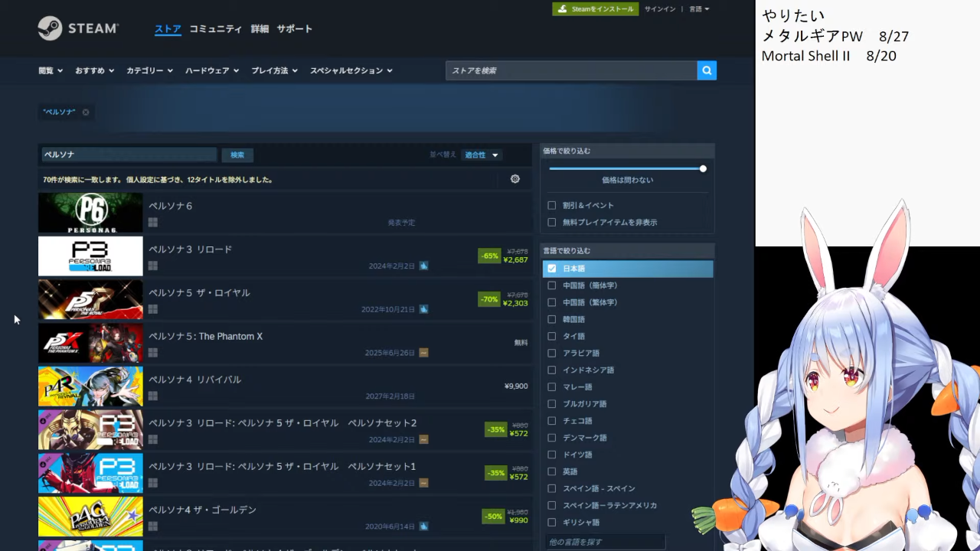Click Windows icon on ペルソナ4 リバイバル row
This screenshot has height=551, width=980.
click(x=153, y=396)
